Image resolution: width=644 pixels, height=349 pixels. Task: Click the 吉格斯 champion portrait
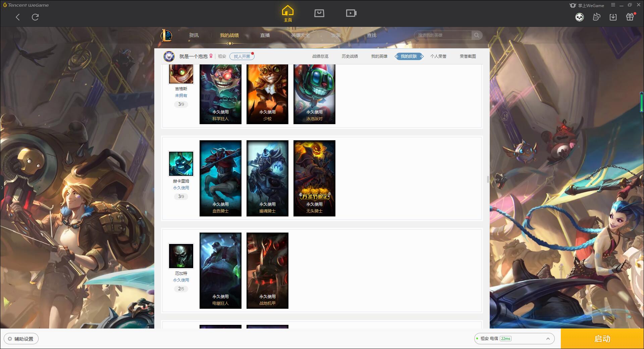(x=181, y=74)
